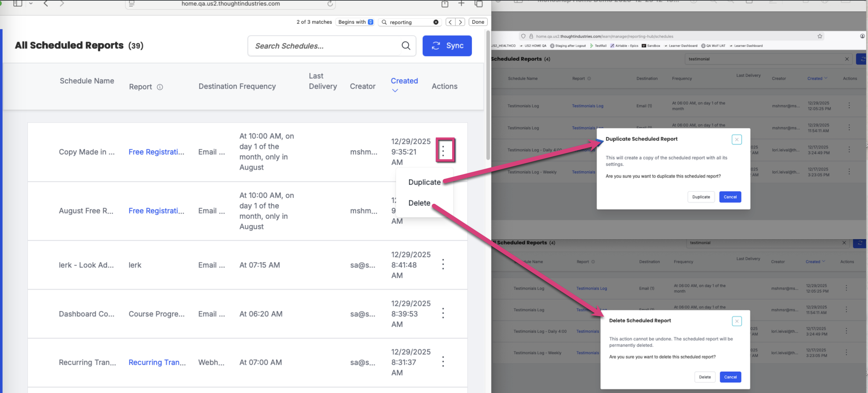The width and height of the screenshot is (868, 393).
Task: Click Done in the find bar
Action: click(478, 22)
